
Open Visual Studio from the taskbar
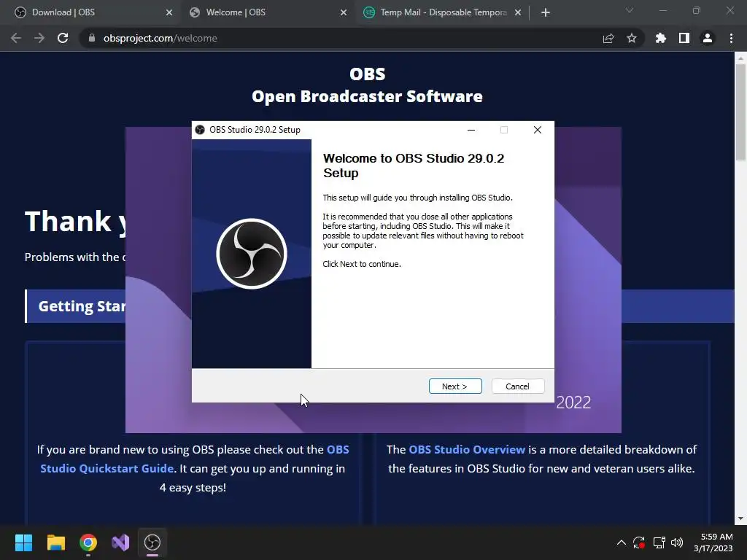pos(120,542)
